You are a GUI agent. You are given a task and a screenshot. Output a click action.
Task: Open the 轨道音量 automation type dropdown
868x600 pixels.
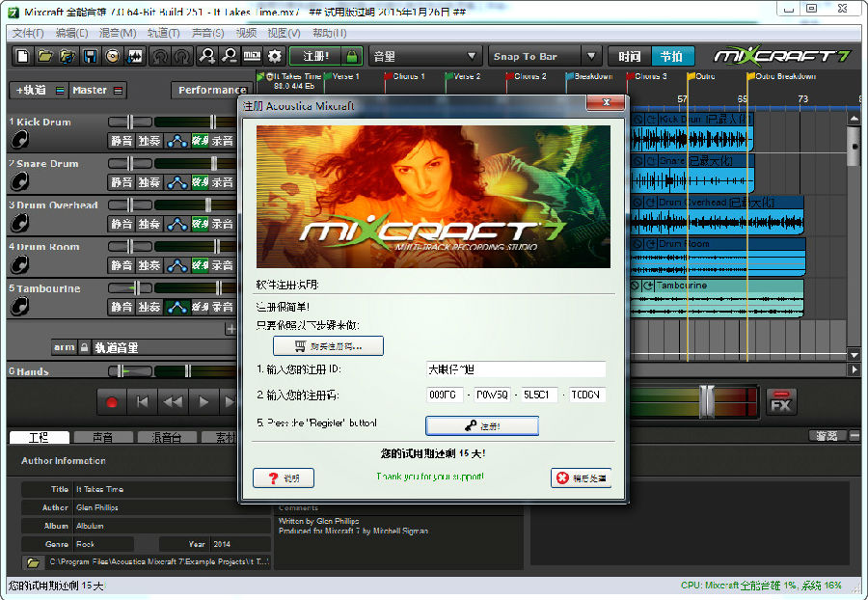point(164,347)
